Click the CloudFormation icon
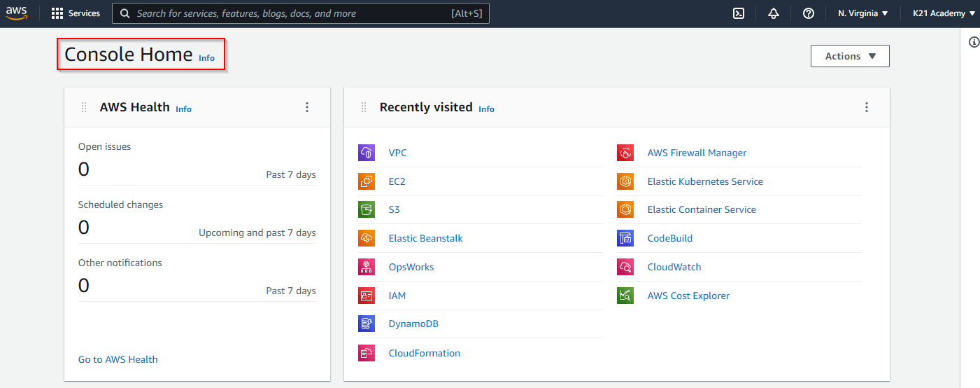 [367, 353]
